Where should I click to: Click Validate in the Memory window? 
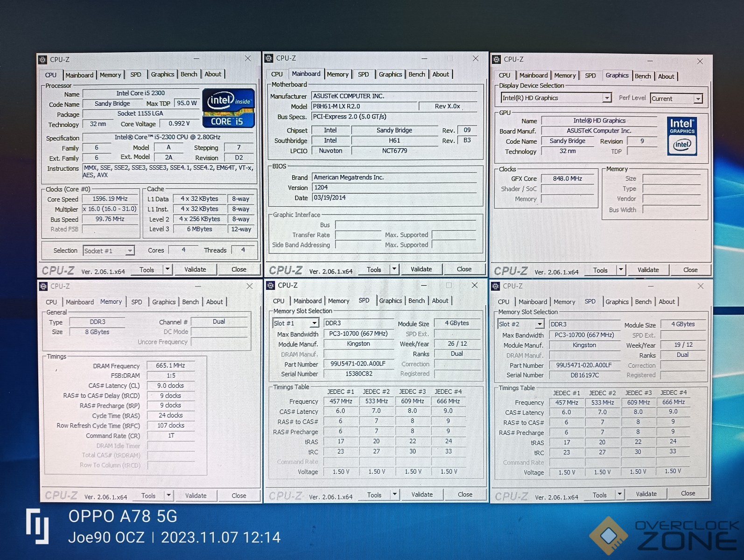tap(196, 496)
